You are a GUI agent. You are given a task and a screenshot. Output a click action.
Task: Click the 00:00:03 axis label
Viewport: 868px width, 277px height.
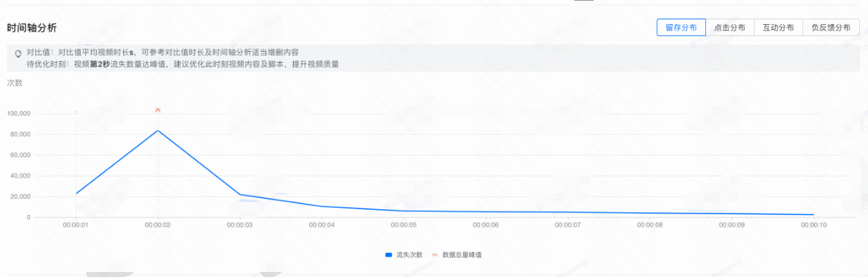(x=240, y=225)
